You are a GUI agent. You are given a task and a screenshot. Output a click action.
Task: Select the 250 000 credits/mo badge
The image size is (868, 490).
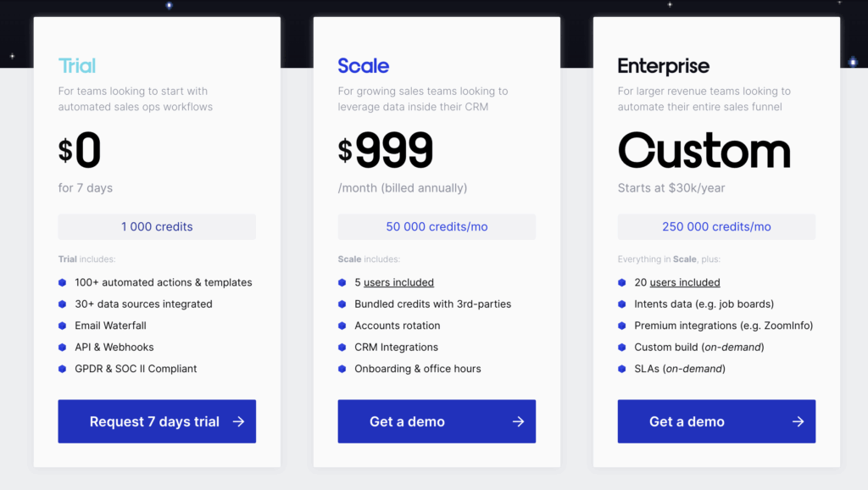coord(716,226)
